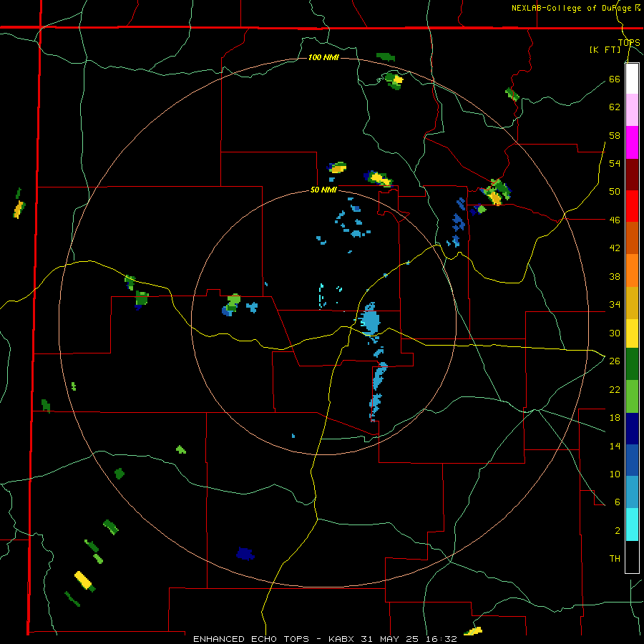Click the navy echo blob south of radar

point(245,554)
